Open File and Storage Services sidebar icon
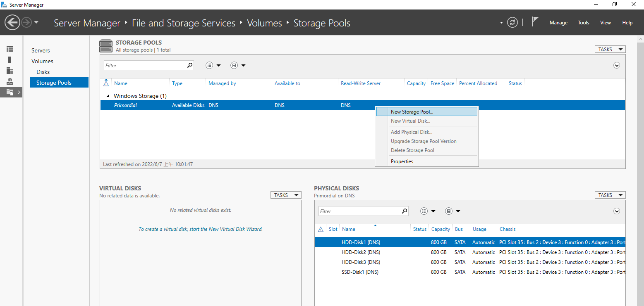Viewport: 644px width, 306px height. click(10, 92)
